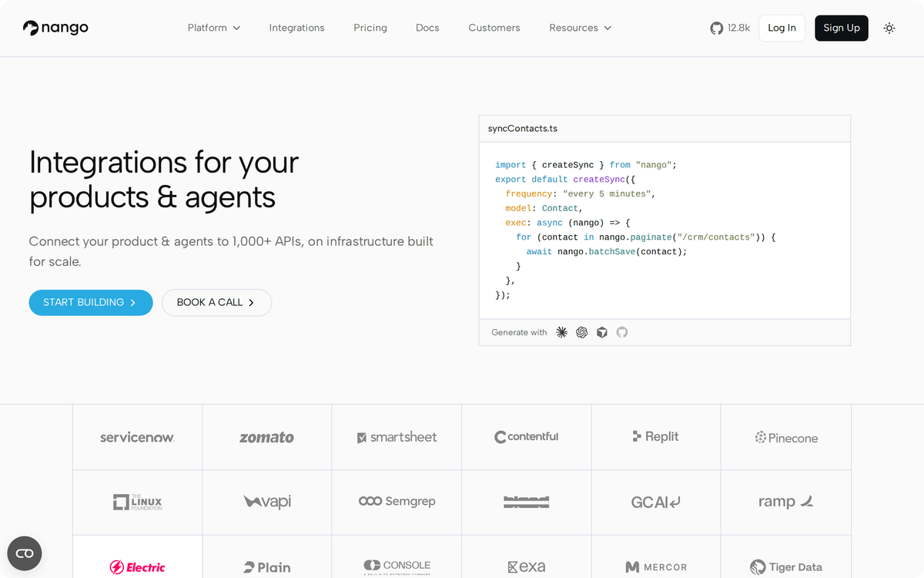Viewport: 924px width, 578px height.
Task: Click the "Generate with" label
Action: (519, 332)
